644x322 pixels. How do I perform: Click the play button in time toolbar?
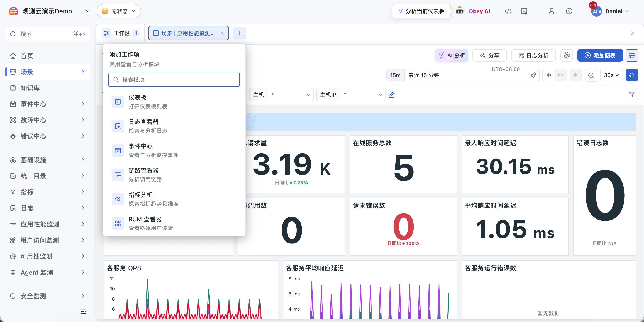pyautogui.click(x=576, y=75)
